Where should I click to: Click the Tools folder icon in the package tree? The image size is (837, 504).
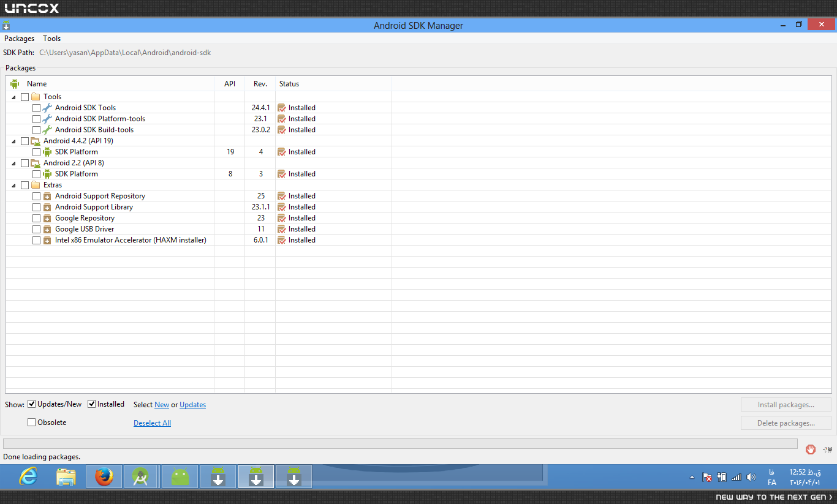click(x=36, y=97)
